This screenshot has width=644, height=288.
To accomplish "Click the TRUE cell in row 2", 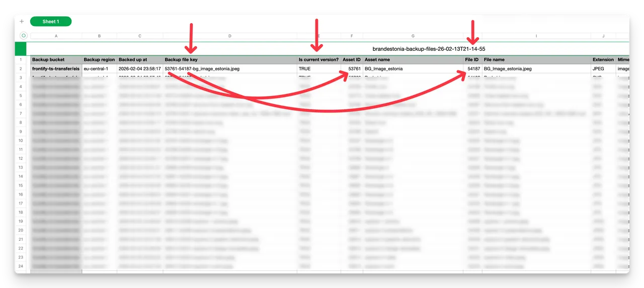I will [x=319, y=69].
